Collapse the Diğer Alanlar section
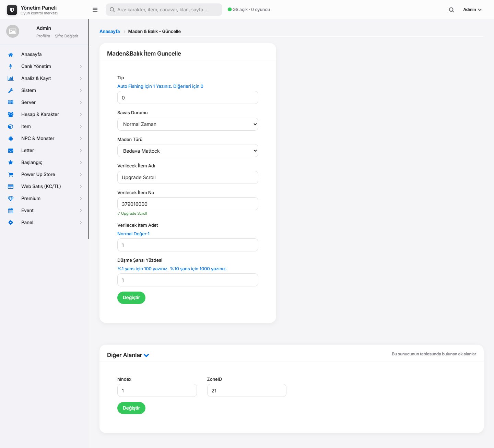The image size is (494, 448). (x=146, y=355)
